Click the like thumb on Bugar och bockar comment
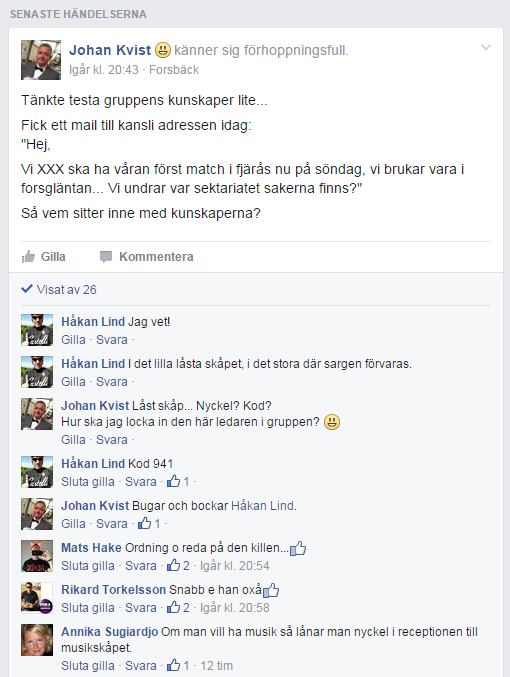 pos(144,523)
